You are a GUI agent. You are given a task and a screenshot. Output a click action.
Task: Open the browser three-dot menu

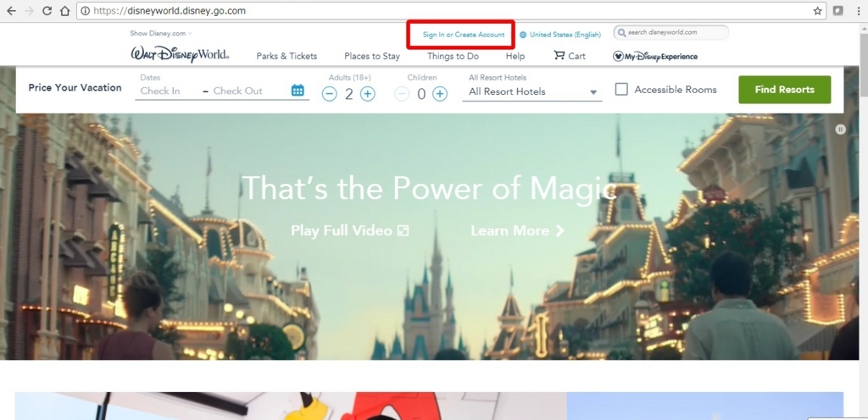pos(858,10)
